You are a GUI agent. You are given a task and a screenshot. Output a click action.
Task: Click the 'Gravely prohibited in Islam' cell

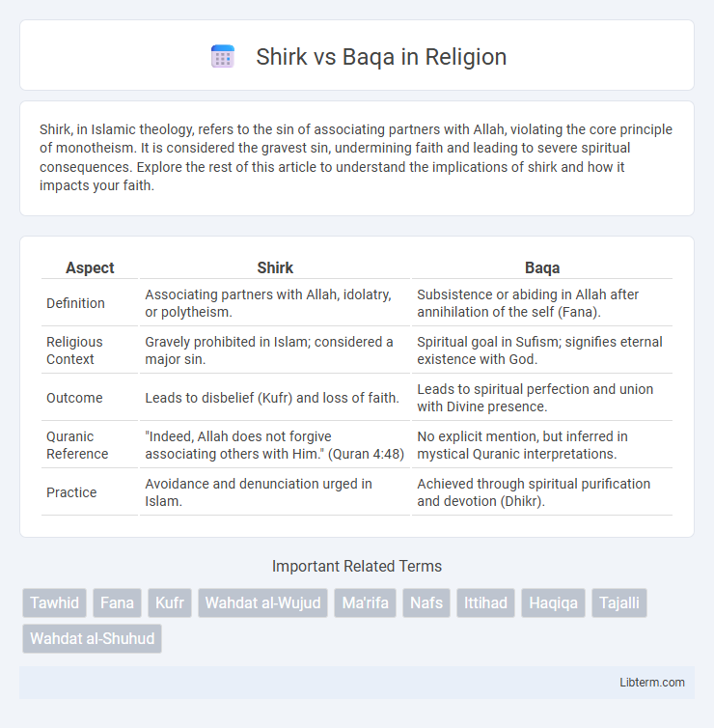[x=275, y=350]
